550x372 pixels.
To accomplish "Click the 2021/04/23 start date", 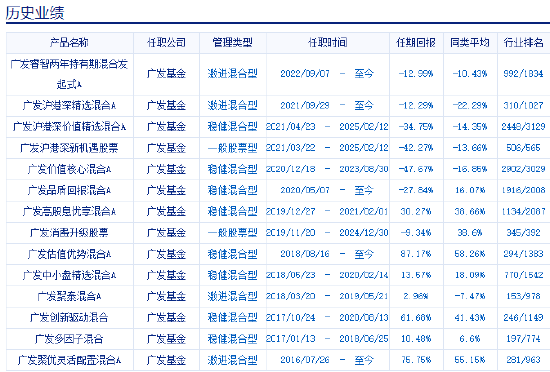I will 291,127.
